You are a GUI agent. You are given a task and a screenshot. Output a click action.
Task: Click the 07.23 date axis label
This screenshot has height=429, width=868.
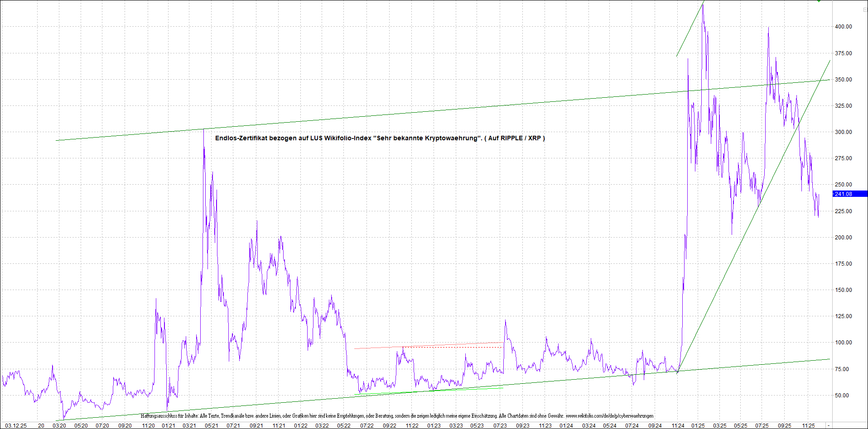[500, 426]
